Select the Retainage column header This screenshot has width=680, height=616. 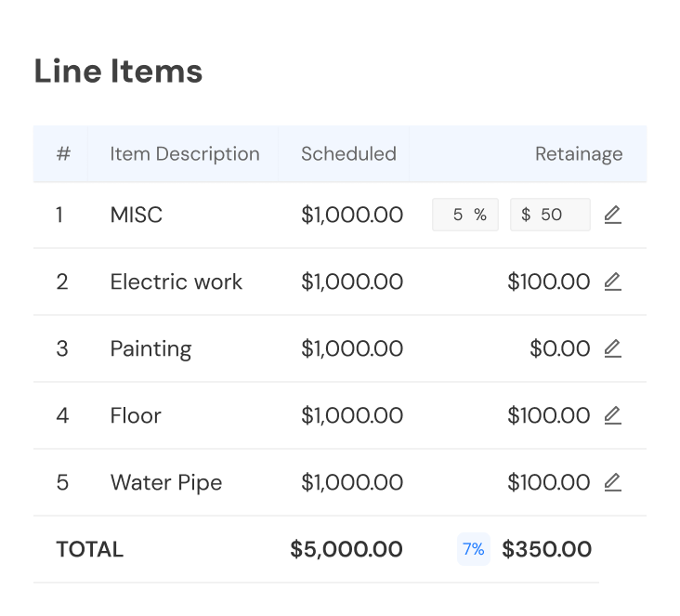click(x=579, y=154)
